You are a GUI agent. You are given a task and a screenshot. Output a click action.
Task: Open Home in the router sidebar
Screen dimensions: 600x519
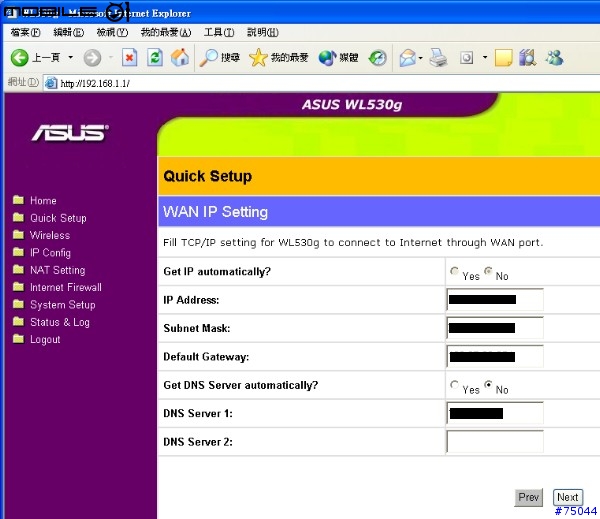[43, 201]
